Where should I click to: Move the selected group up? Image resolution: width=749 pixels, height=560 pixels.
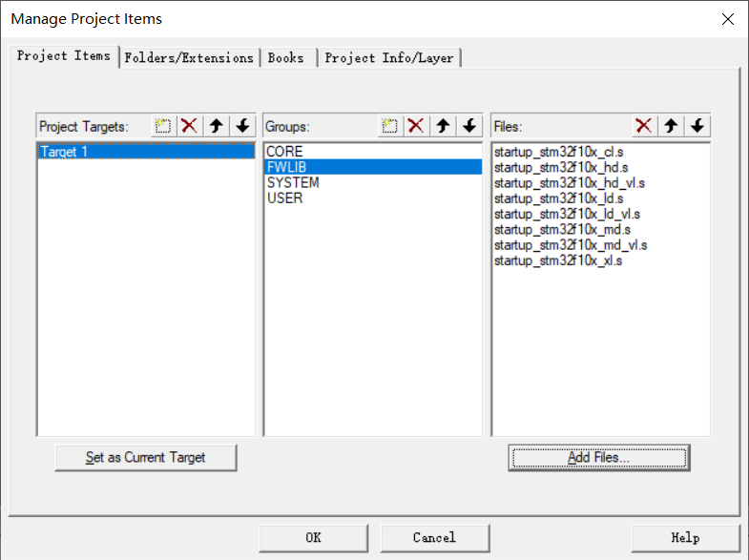pyautogui.click(x=443, y=126)
